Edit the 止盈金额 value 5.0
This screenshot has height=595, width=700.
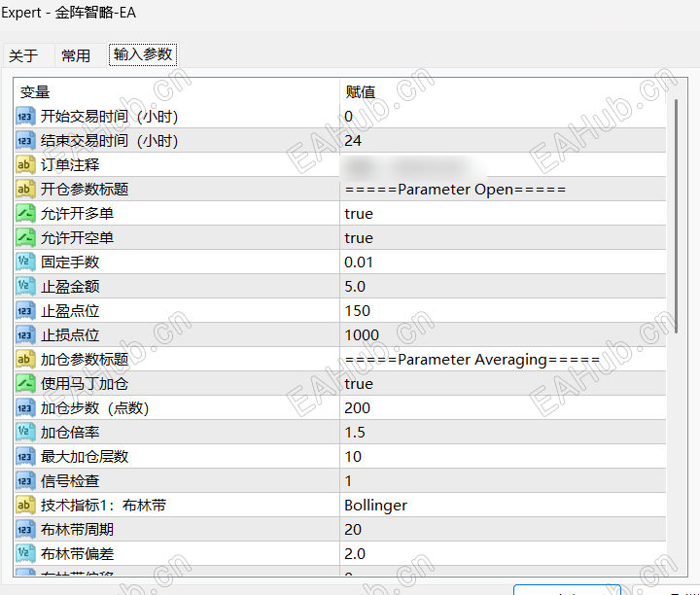click(x=503, y=287)
